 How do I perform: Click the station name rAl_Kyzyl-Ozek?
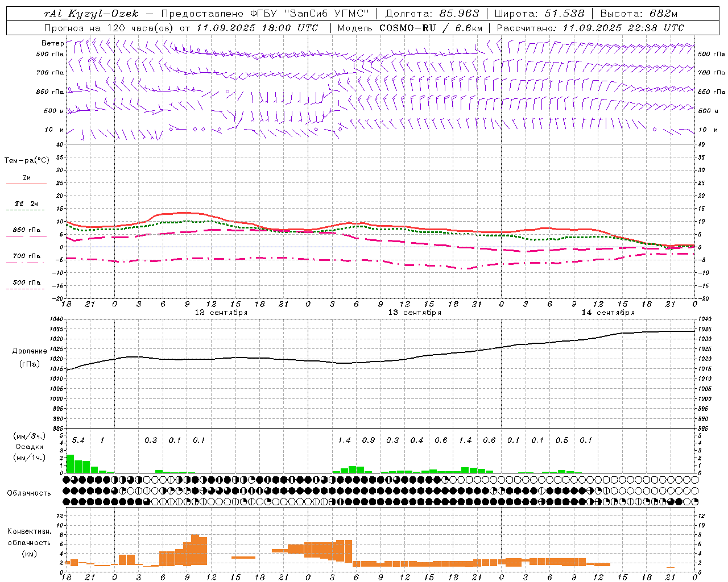91,14
